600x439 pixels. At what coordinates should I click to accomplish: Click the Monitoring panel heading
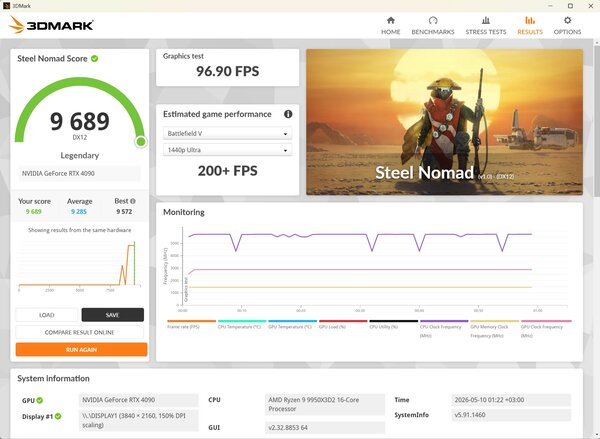click(x=184, y=212)
